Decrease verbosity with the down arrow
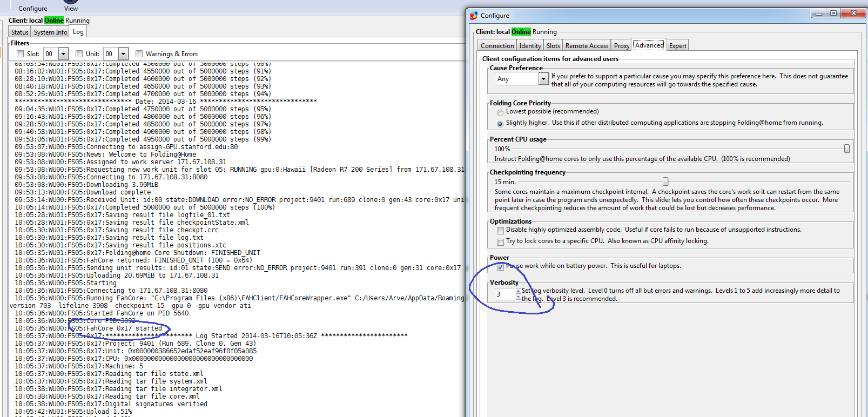Screen dimensions: 868x417 point(519,297)
